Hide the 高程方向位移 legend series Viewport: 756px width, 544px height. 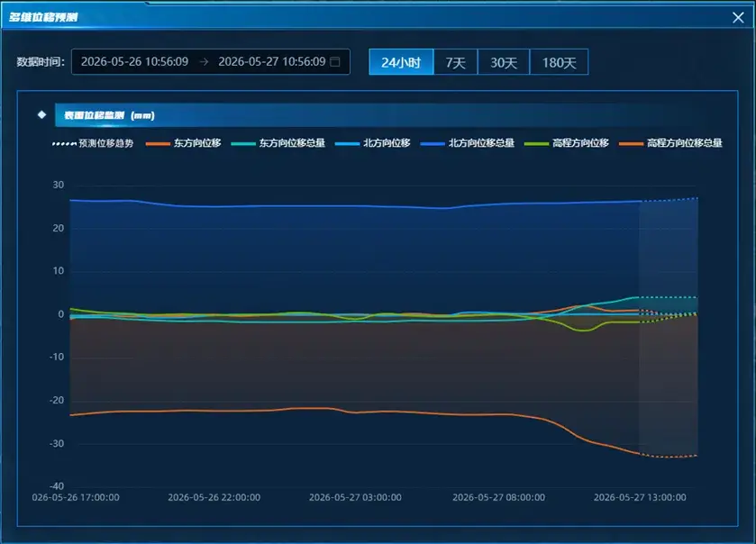[567, 143]
